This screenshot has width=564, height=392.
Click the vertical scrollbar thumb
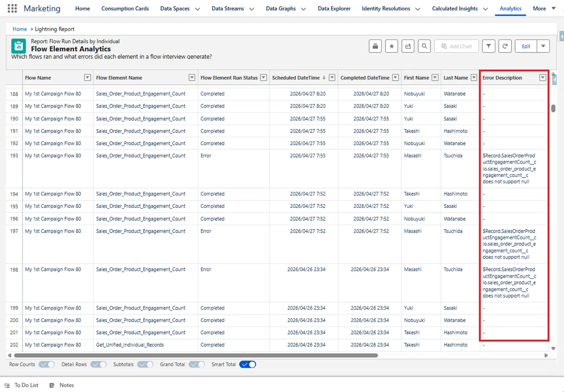[554, 108]
